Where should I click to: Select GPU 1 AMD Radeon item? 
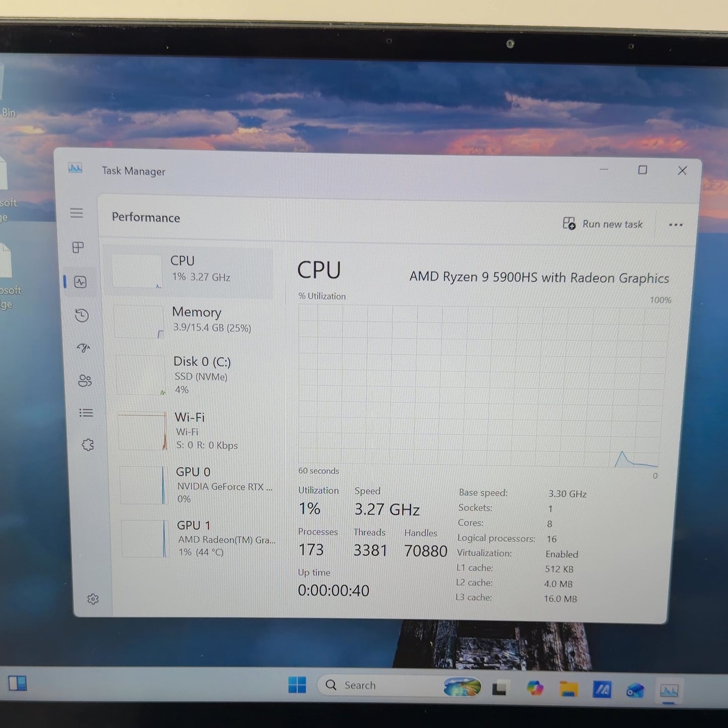(x=200, y=539)
